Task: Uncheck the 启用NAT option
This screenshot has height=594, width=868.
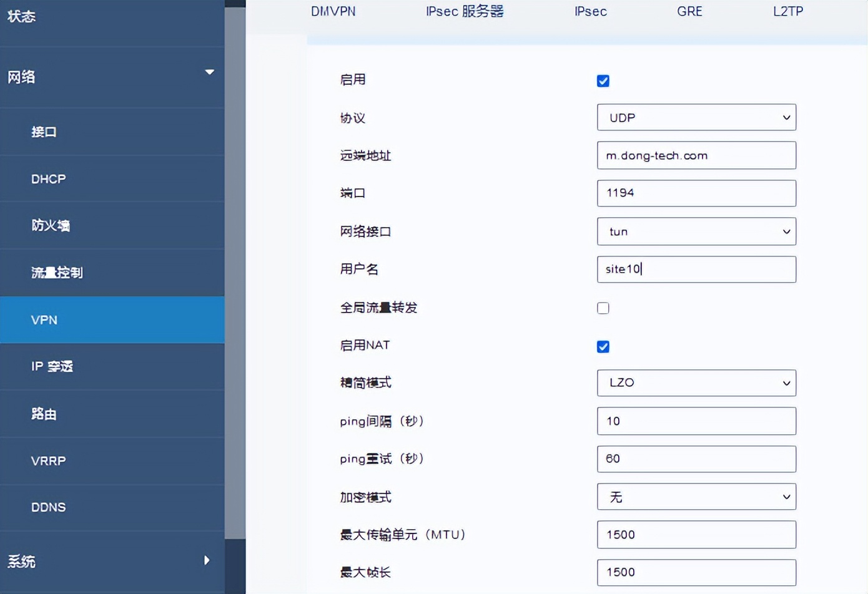Action: coord(603,346)
